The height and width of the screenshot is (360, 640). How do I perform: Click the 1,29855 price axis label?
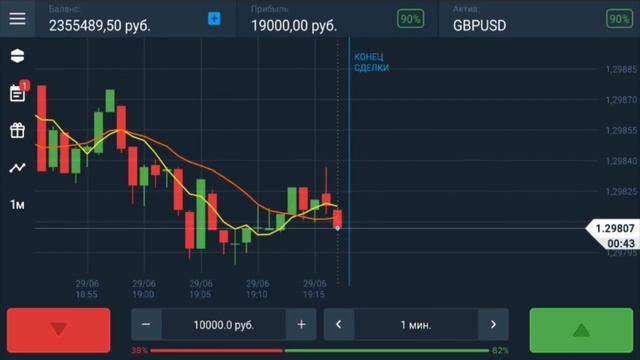click(621, 130)
